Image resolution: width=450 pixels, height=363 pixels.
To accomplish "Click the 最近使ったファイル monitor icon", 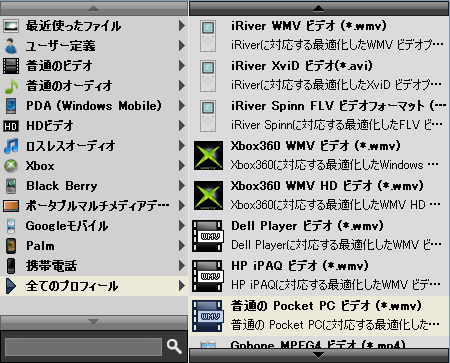I will click(11, 26).
